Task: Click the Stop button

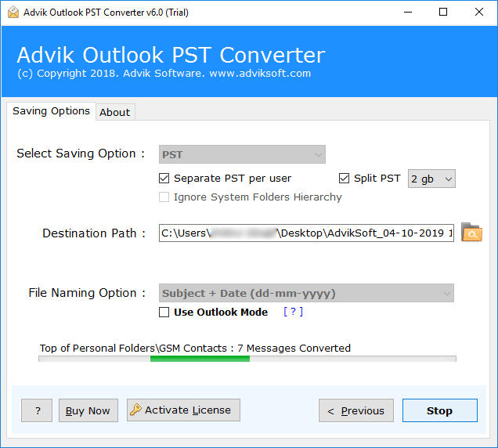Action: (x=439, y=410)
